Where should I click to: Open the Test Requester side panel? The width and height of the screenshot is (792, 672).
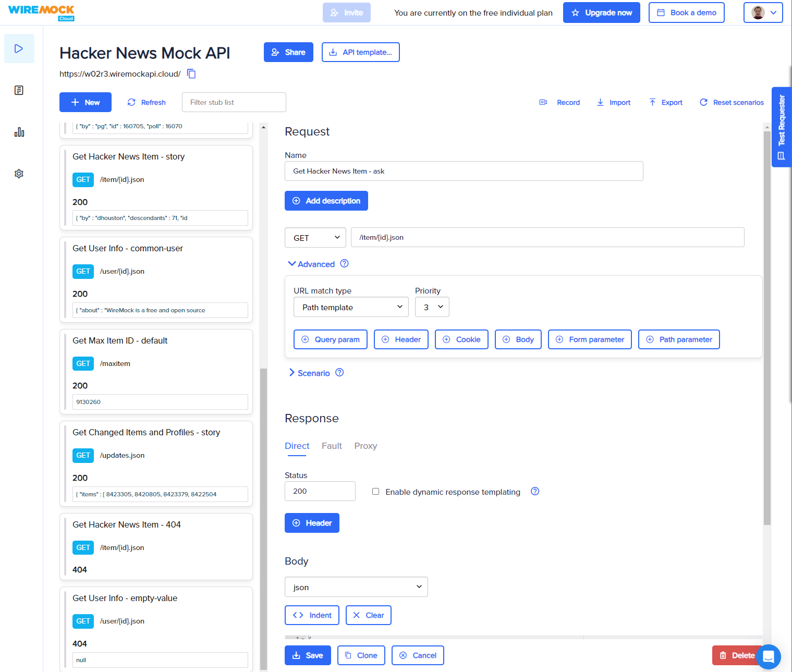coord(781,127)
